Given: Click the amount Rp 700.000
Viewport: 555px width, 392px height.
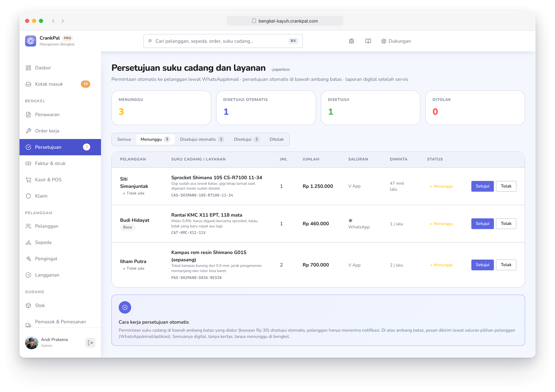Looking at the screenshot, I should [x=316, y=265].
